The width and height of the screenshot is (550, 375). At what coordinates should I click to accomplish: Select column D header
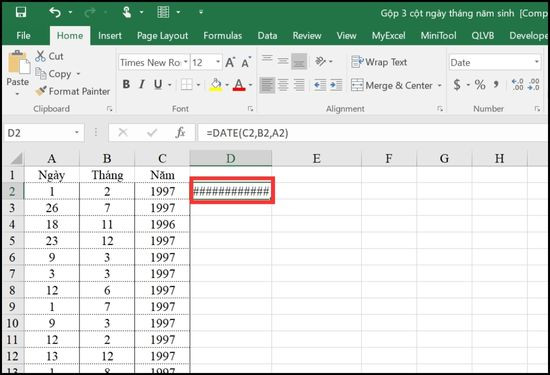point(231,159)
